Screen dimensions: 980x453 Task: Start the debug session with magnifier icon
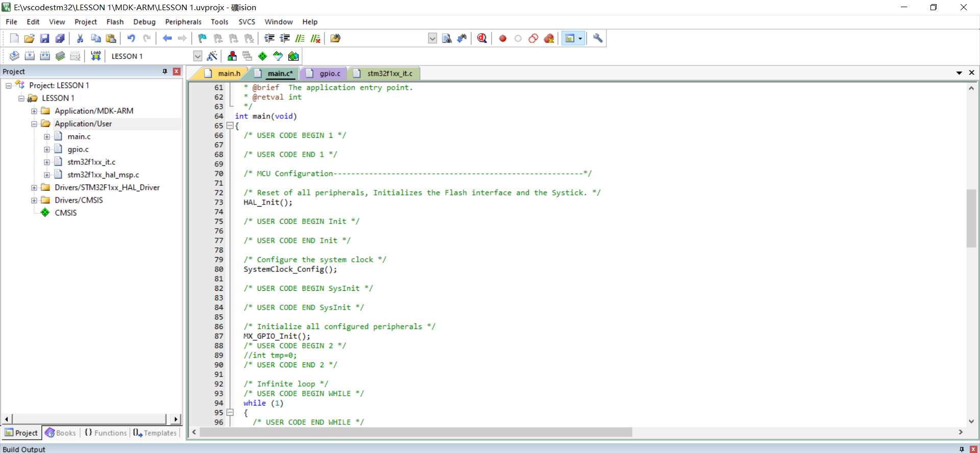pyautogui.click(x=482, y=38)
